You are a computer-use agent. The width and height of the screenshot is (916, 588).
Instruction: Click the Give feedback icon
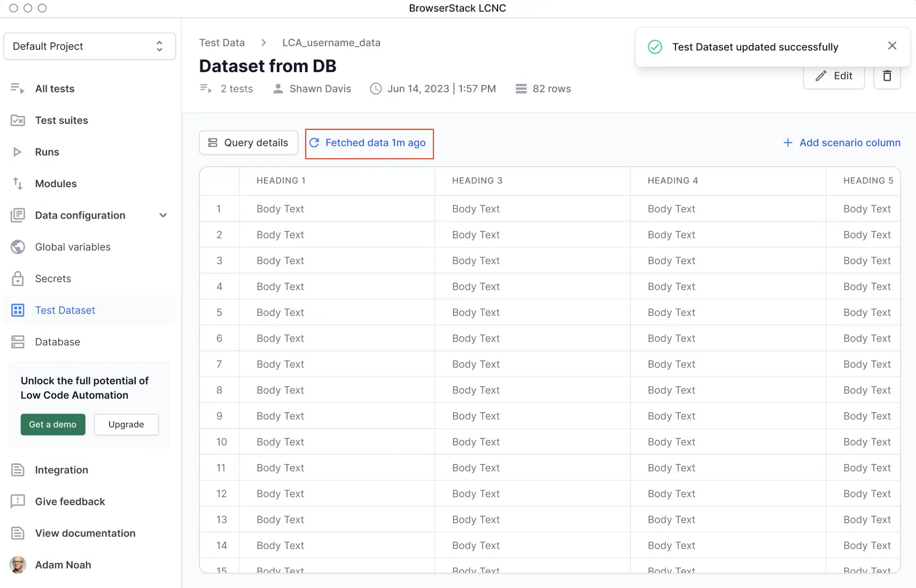point(18,501)
